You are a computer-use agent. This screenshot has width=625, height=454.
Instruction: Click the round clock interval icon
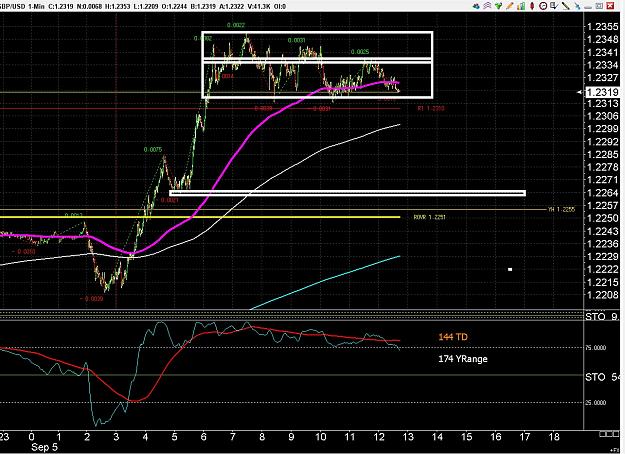543,6
